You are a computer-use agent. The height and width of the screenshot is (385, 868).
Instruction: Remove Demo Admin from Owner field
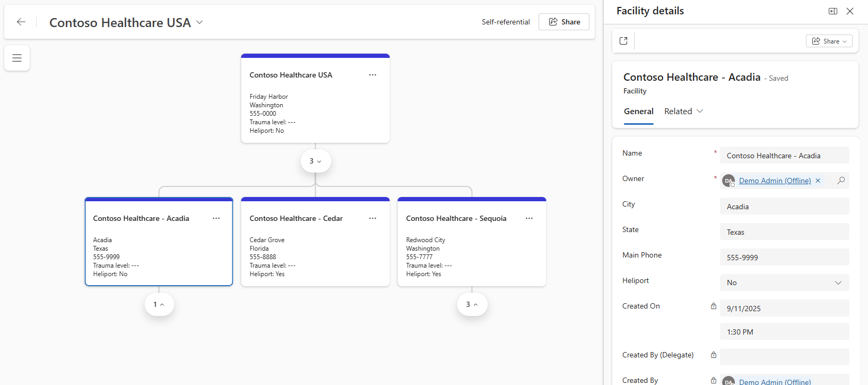coord(818,181)
